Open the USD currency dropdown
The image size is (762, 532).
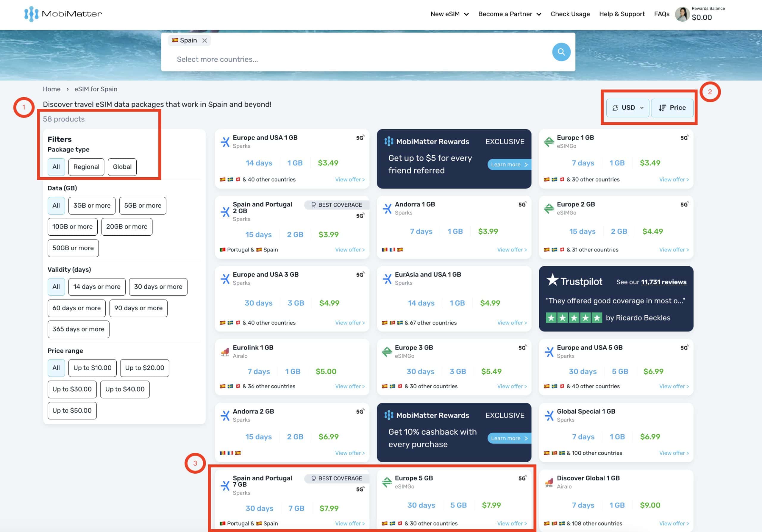click(x=627, y=108)
